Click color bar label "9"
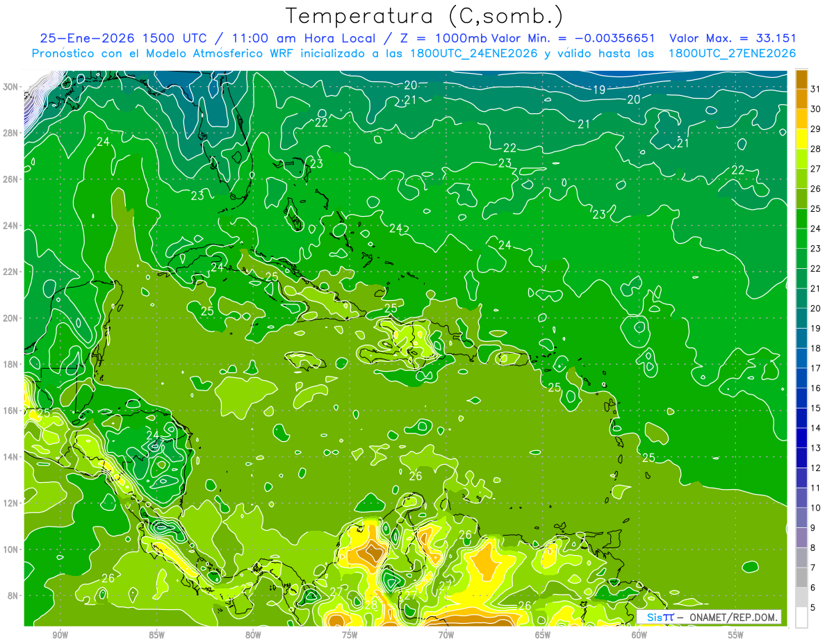834x644 pixels. click(x=813, y=528)
